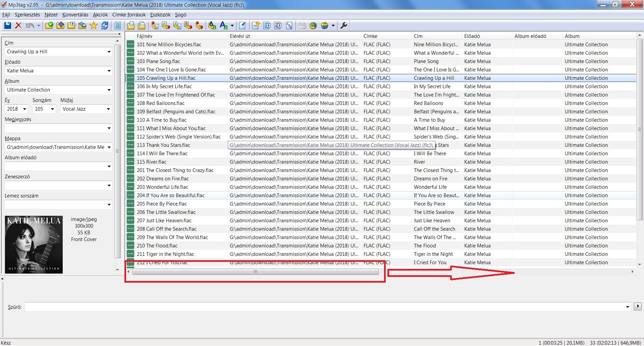Click the export icon with yellow arrow

click(x=256, y=25)
